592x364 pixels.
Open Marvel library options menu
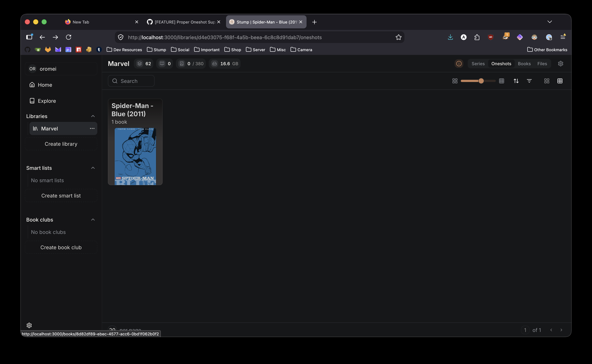(92, 129)
